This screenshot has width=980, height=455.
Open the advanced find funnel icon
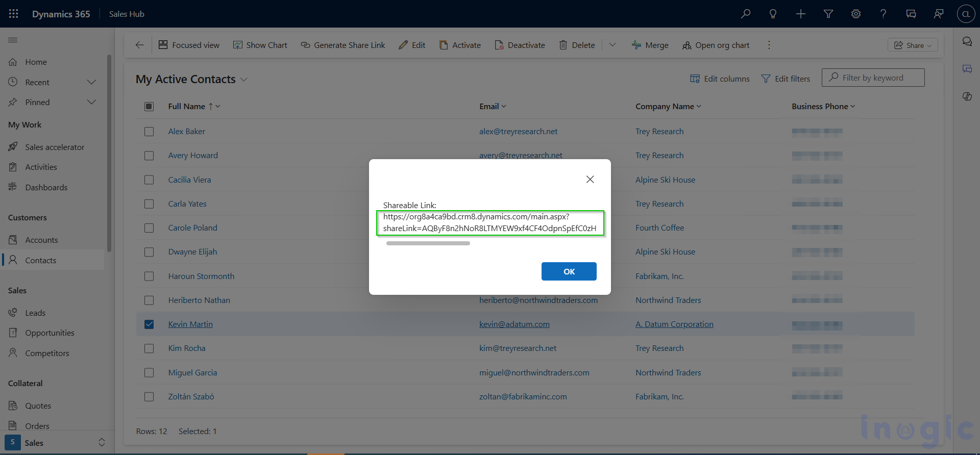828,14
